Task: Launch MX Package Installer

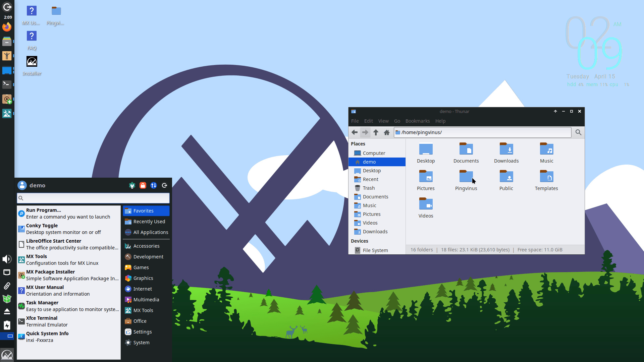Action: point(68,275)
